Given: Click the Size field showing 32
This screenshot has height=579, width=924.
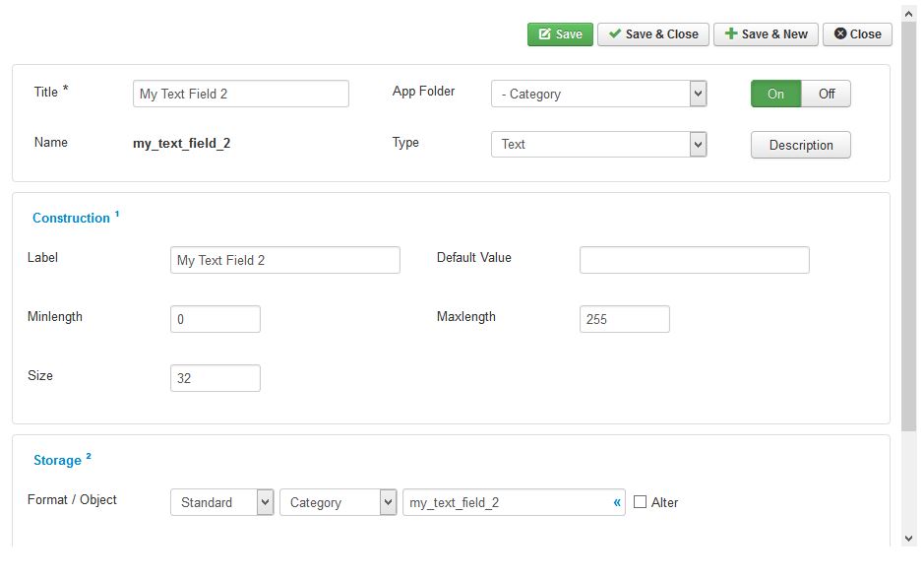Looking at the screenshot, I should pos(216,378).
